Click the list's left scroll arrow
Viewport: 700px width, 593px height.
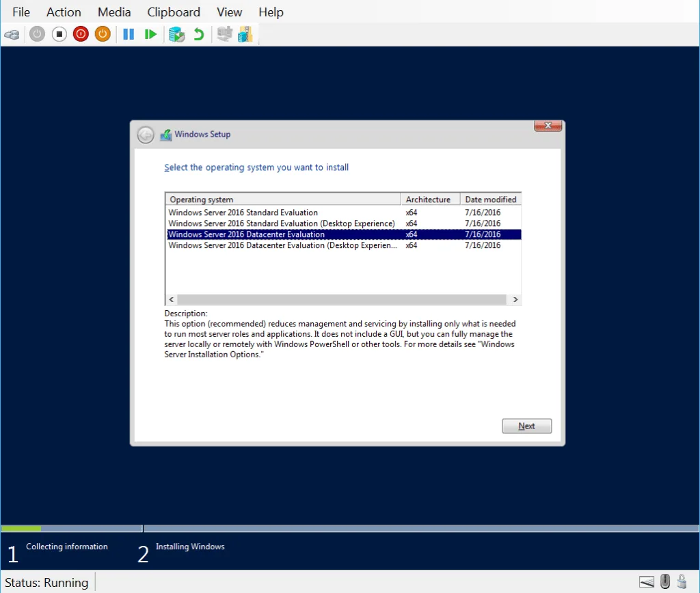point(172,299)
